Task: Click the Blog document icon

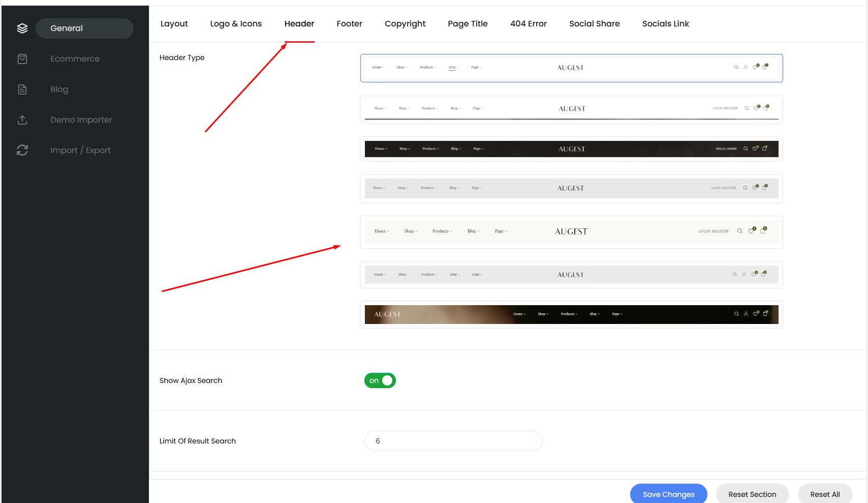Action: click(x=22, y=90)
